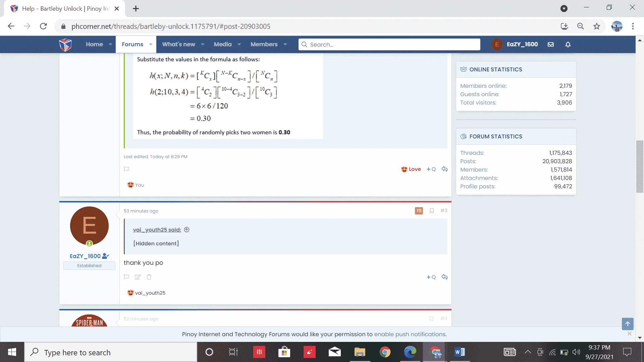
Task: Open What's new nav item
Action: pyautogui.click(x=178, y=44)
